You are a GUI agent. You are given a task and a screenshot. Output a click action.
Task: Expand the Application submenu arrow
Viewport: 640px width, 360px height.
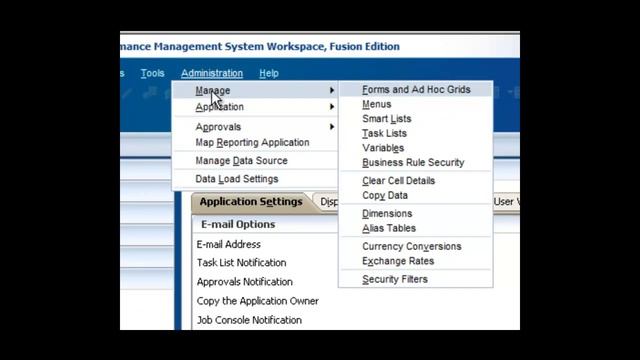click(x=332, y=107)
